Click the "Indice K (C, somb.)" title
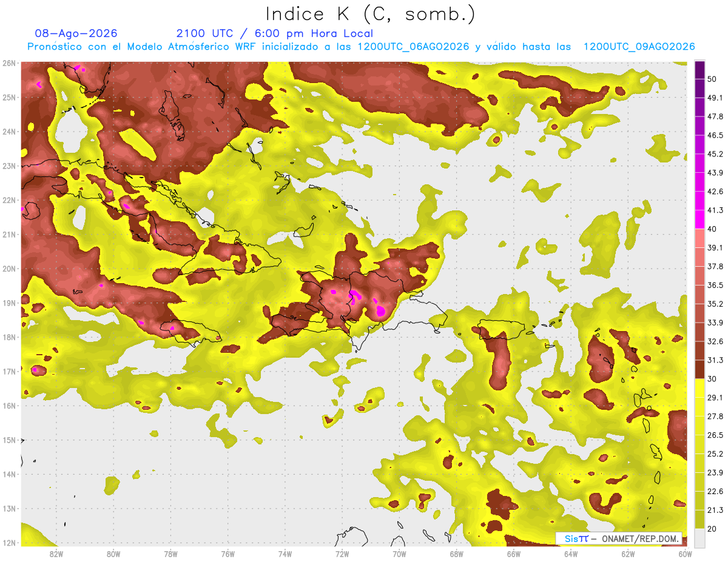The image size is (728, 562). [x=370, y=14]
